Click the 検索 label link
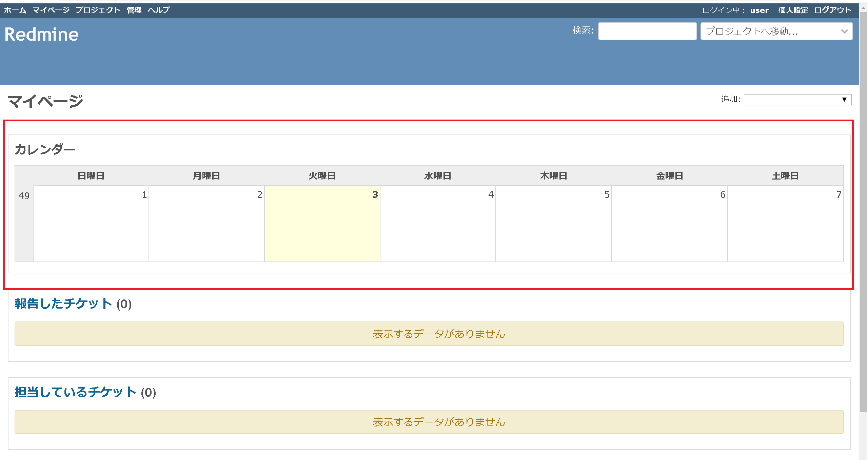Viewport: 868px width, 460px height. [583, 30]
